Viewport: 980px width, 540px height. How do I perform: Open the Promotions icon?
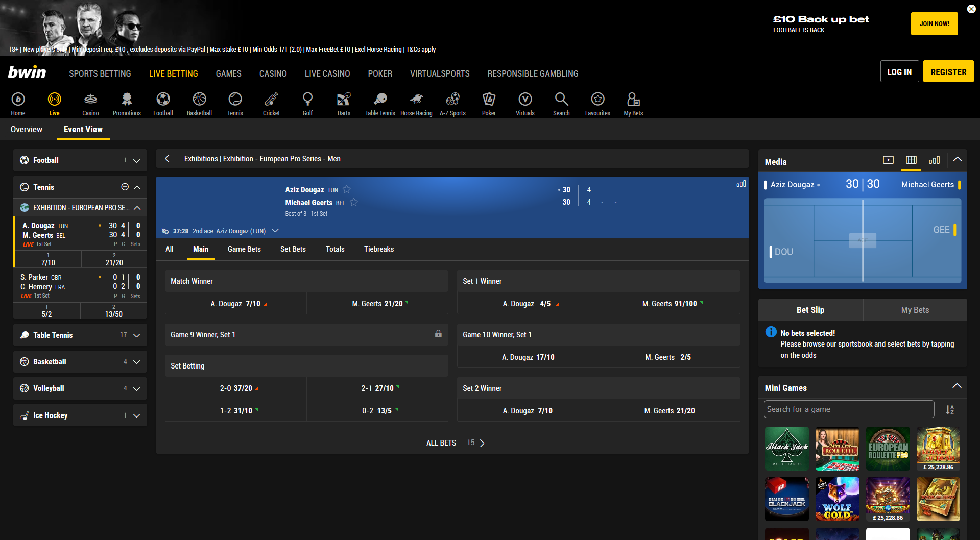coord(127,104)
